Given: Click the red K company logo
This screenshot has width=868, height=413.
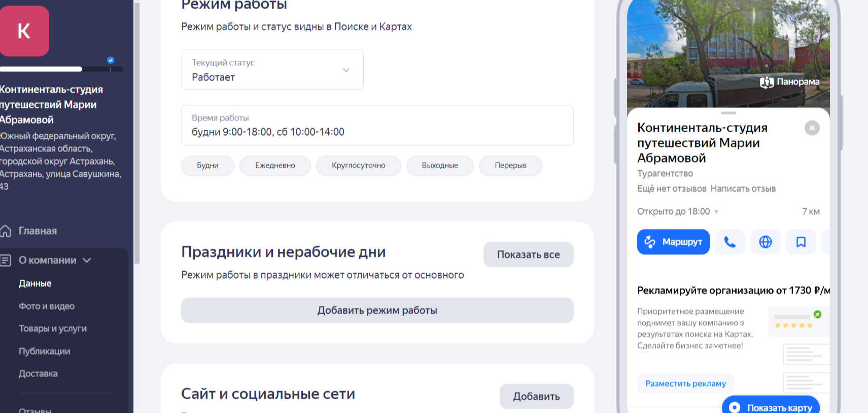Looking at the screenshot, I should [24, 31].
